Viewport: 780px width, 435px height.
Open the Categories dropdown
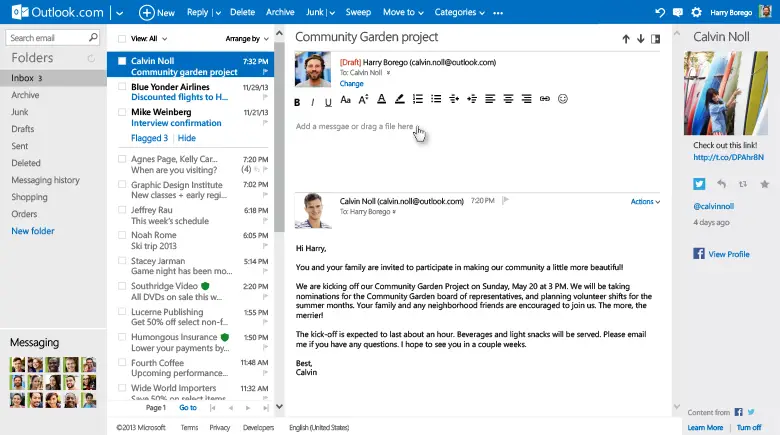[459, 12]
